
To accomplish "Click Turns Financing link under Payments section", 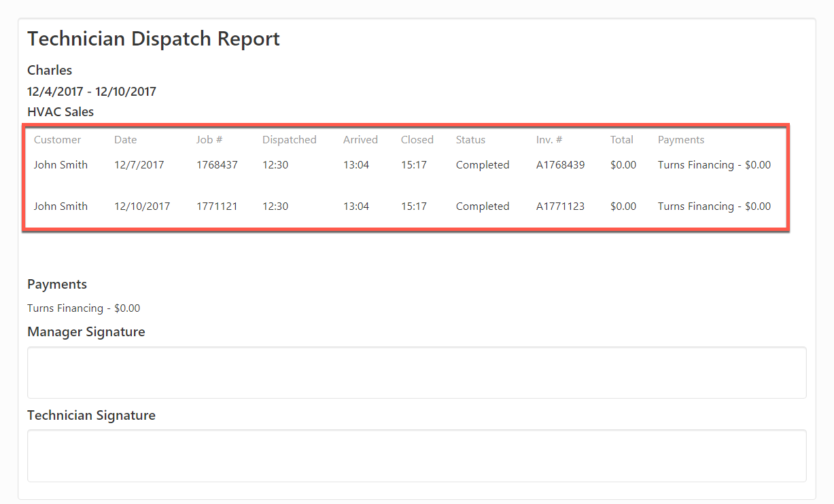I will (x=84, y=308).
